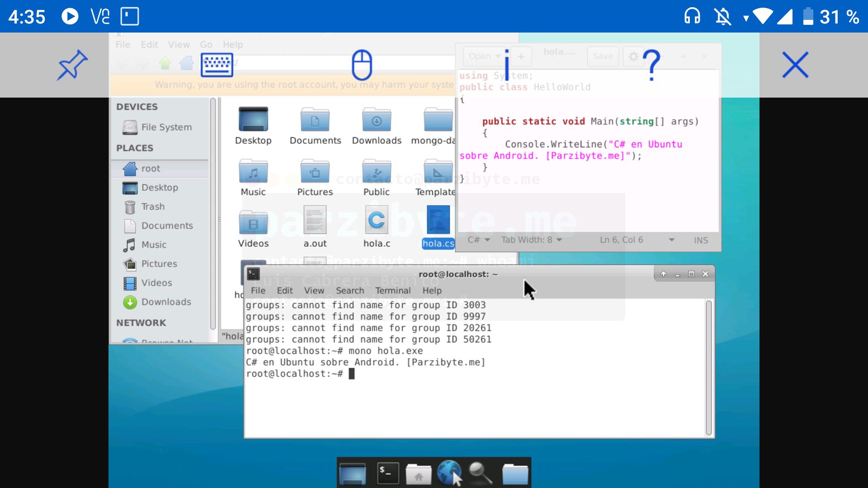Open the editor gear menu

[x=633, y=56]
